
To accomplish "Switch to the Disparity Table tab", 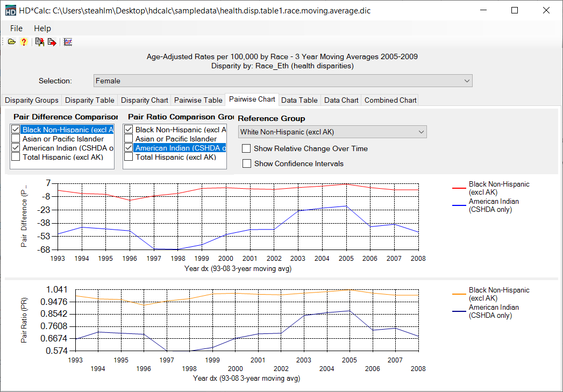I will pos(90,100).
